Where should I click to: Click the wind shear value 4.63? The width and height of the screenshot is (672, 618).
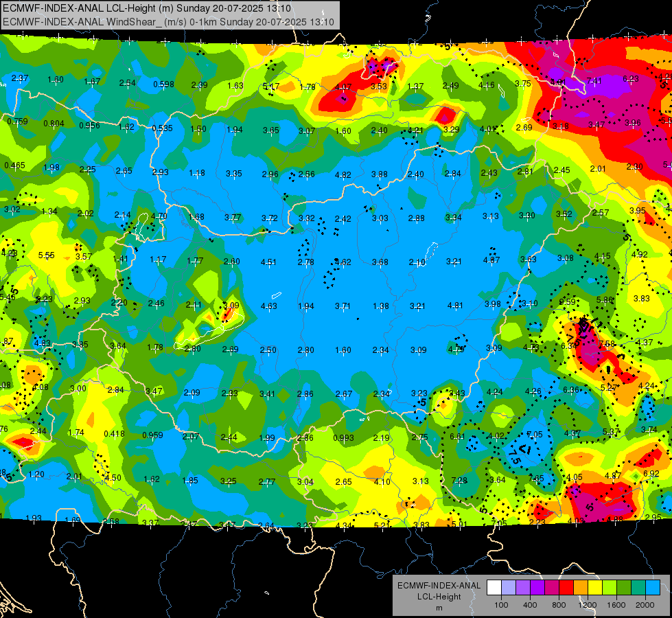(x=268, y=306)
